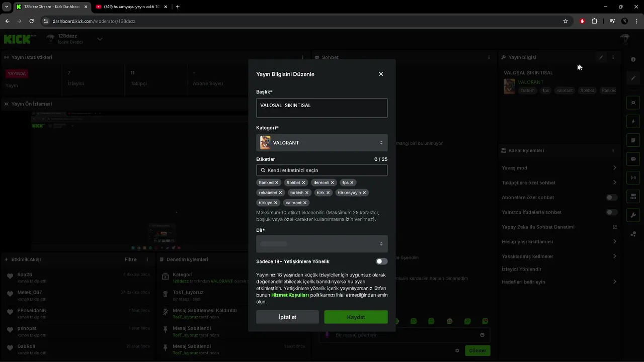Open Yapay Zeka ile Sohbet Denetimi link

point(615,227)
